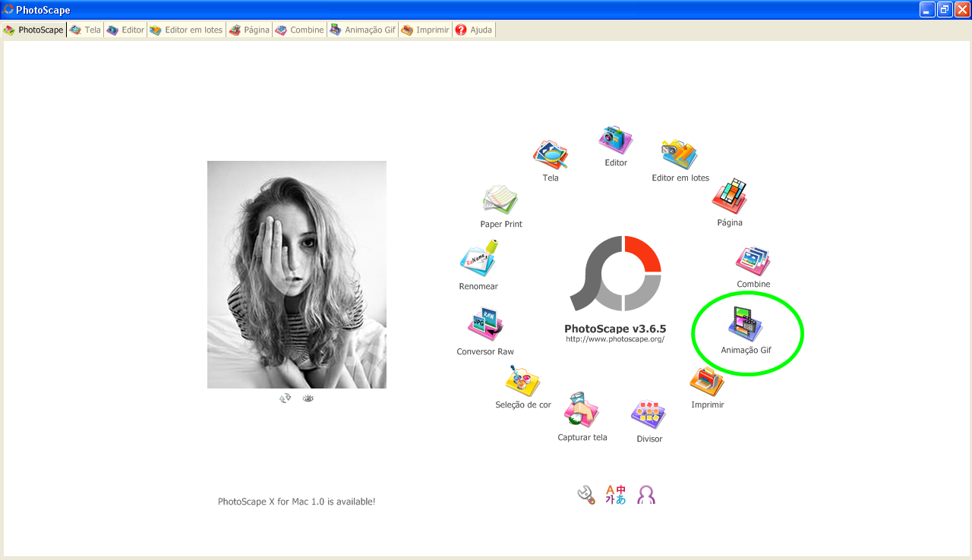This screenshot has width=972, height=560.
Task: Launch the Paper Print tool
Action: click(x=500, y=200)
